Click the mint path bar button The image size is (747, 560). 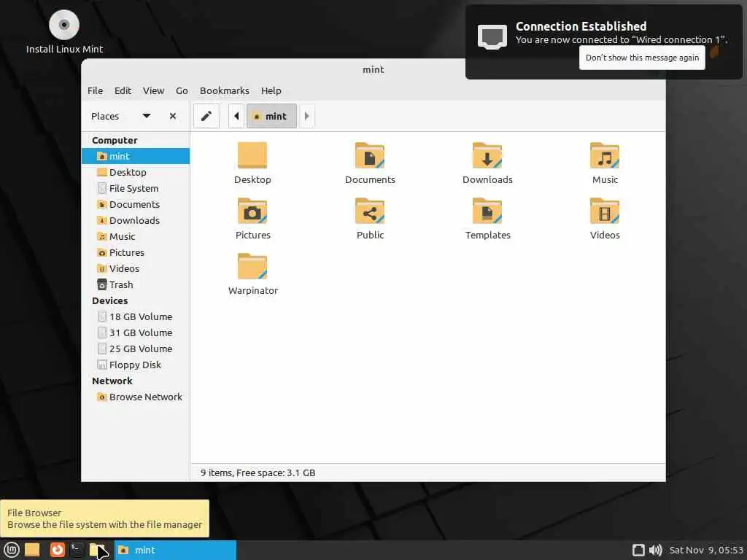271,116
